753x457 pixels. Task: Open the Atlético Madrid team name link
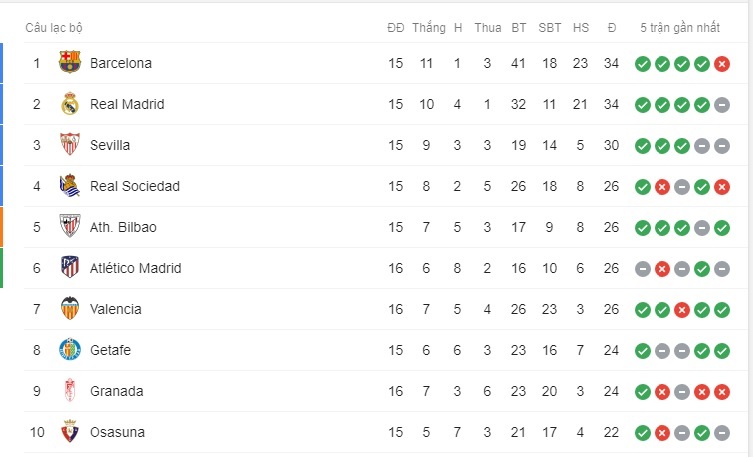pyautogui.click(x=136, y=268)
